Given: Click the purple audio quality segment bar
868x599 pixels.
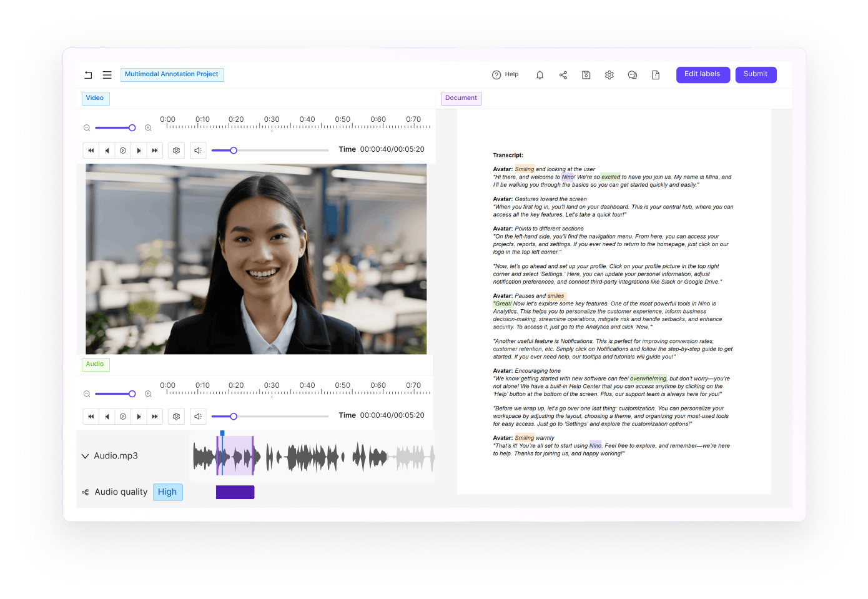Looking at the screenshot, I should point(235,492).
